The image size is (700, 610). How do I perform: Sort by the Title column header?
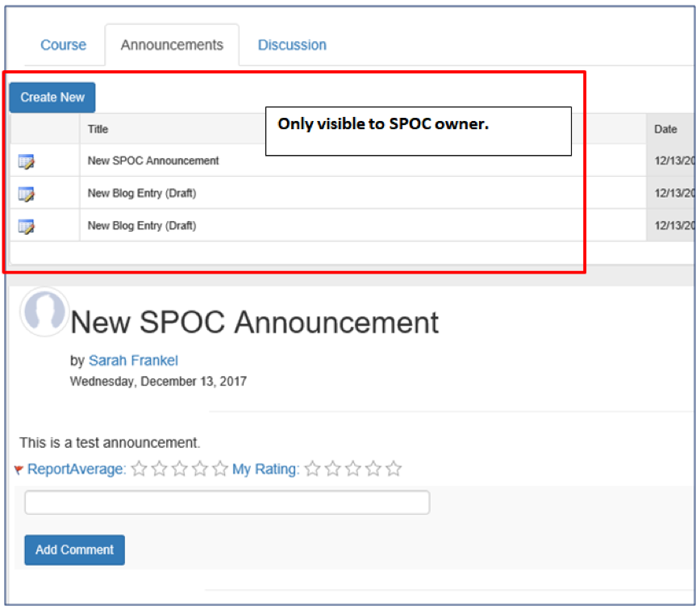98,129
